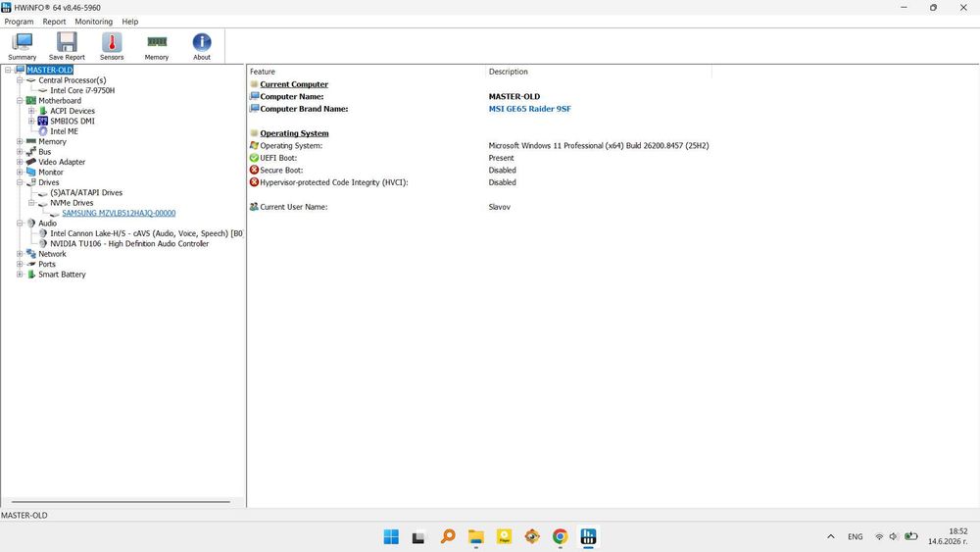
Task: Select (S)ATA/ATAPI Drives entry
Action: 86,192
